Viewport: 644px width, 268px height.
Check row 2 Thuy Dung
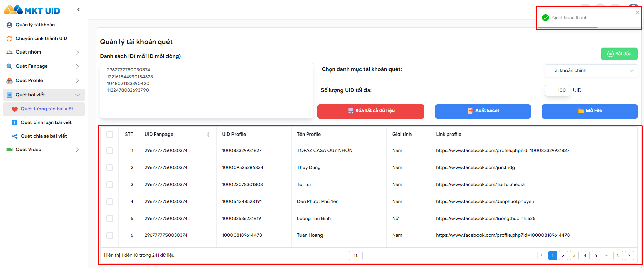click(x=110, y=168)
